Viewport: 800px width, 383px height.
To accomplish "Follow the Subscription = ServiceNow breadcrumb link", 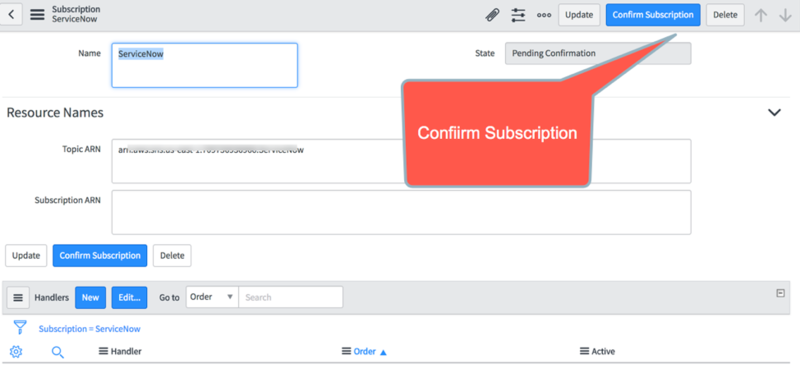I will [x=89, y=329].
